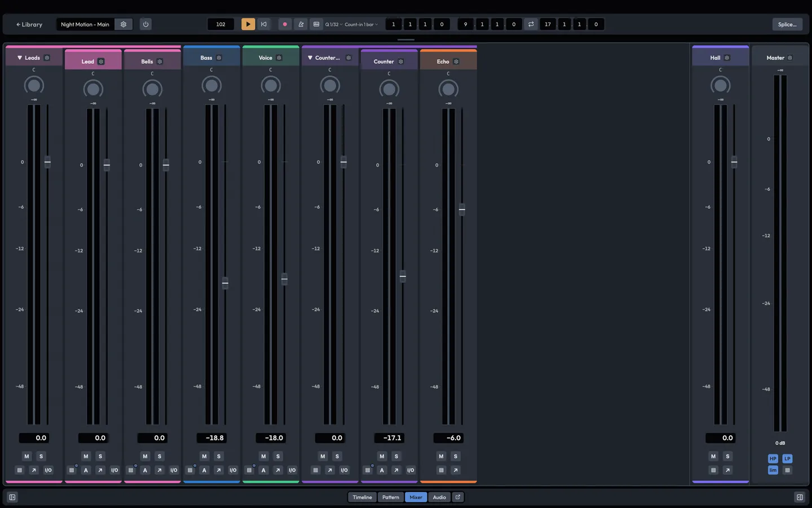
Task: Click the send arrow on the Bass channel
Action: (x=219, y=470)
